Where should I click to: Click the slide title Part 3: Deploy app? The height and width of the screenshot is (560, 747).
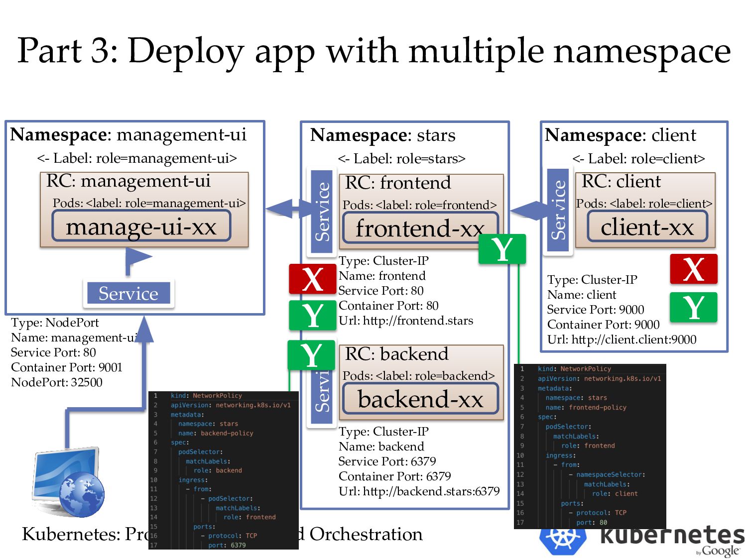[373, 50]
